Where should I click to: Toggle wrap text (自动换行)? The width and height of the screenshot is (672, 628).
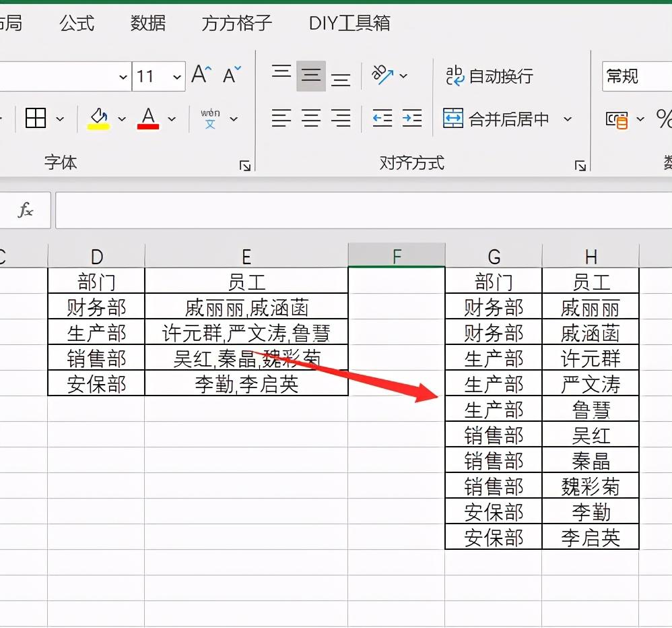click(x=489, y=76)
